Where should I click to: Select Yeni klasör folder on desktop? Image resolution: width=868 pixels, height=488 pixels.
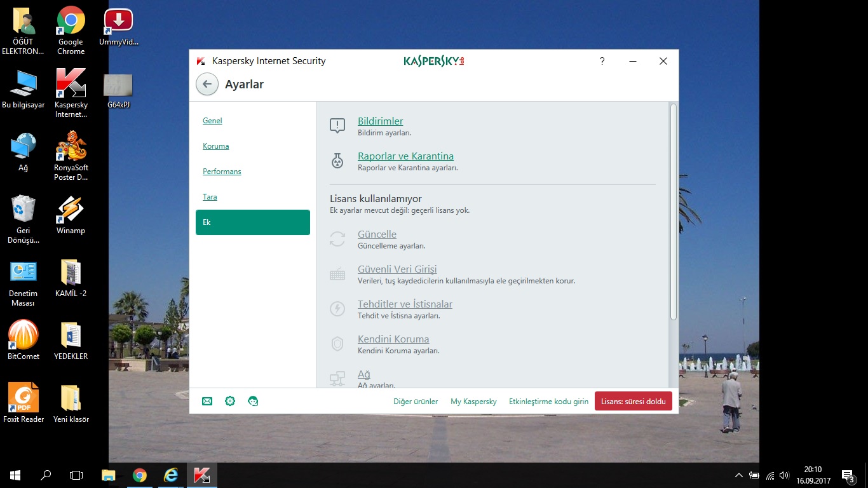click(71, 403)
